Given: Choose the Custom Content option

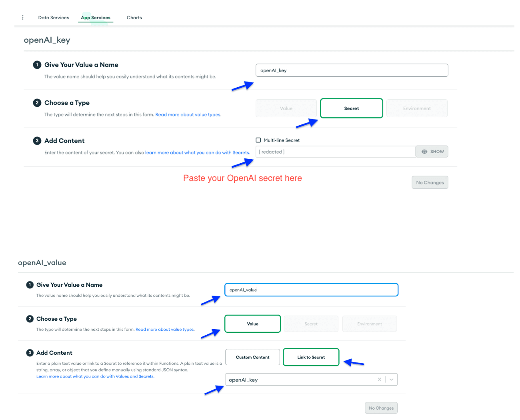Looking at the screenshot, I should pyautogui.click(x=252, y=357).
